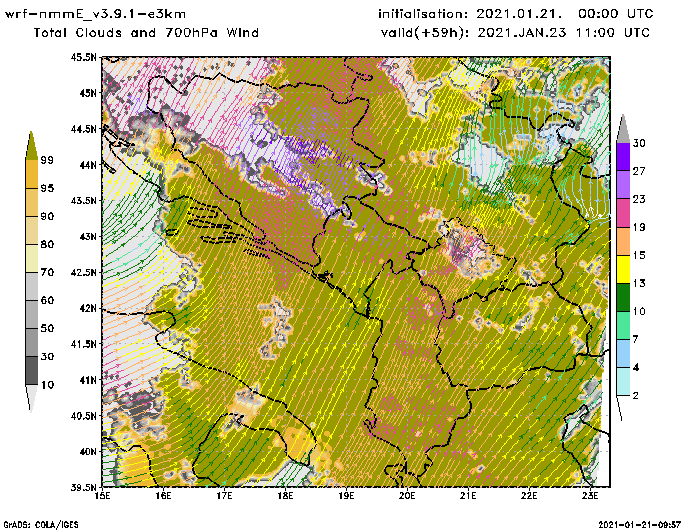
Task: Pick the tan 80–90 cloud legend swatch
Action: click(x=31, y=230)
